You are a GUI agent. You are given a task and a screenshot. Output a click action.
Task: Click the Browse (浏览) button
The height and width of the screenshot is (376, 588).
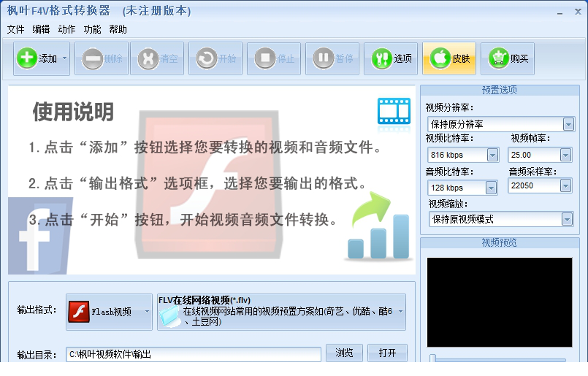tap(344, 353)
